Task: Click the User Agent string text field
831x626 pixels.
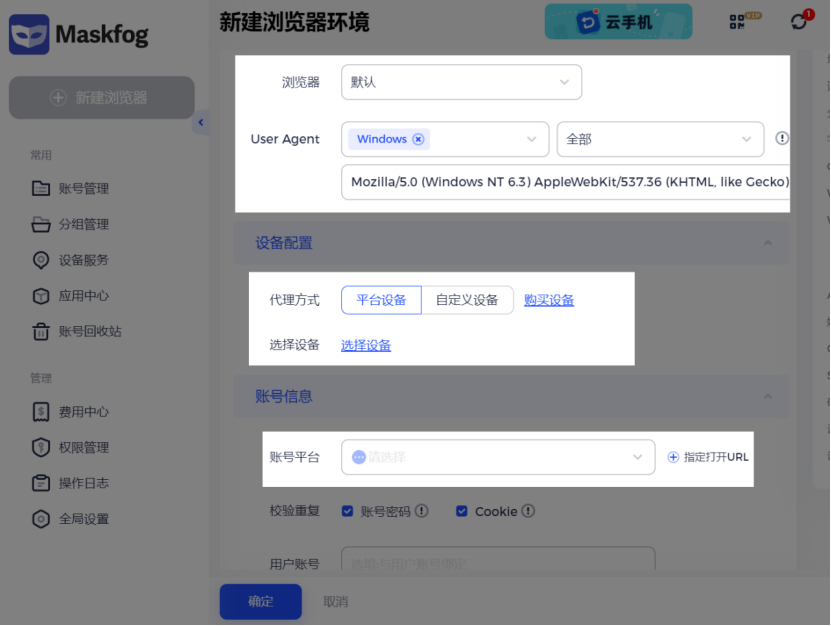Action: pos(565,182)
